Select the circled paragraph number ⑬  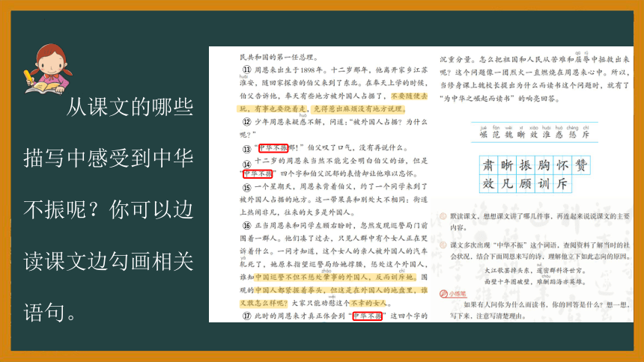(246, 149)
